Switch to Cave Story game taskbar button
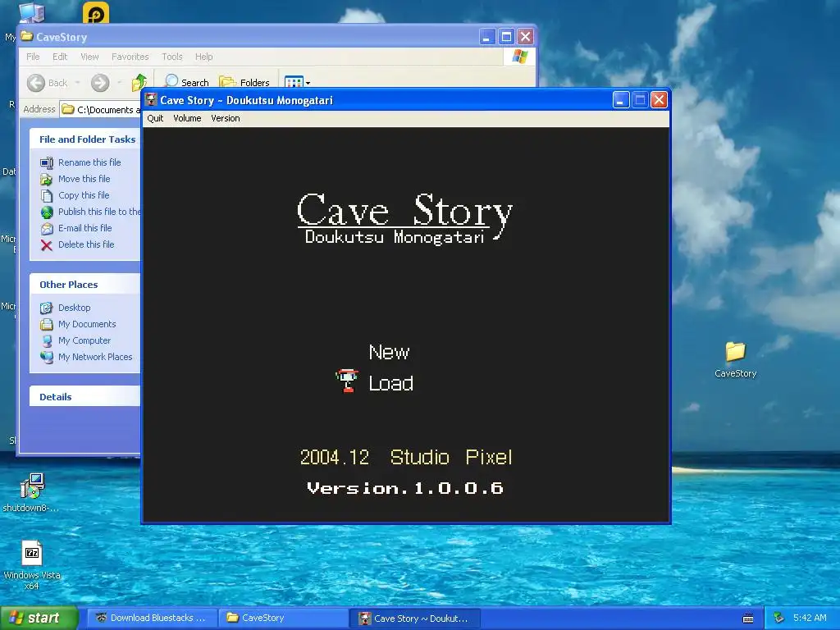Image resolution: width=840 pixels, height=630 pixels. (414, 619)
